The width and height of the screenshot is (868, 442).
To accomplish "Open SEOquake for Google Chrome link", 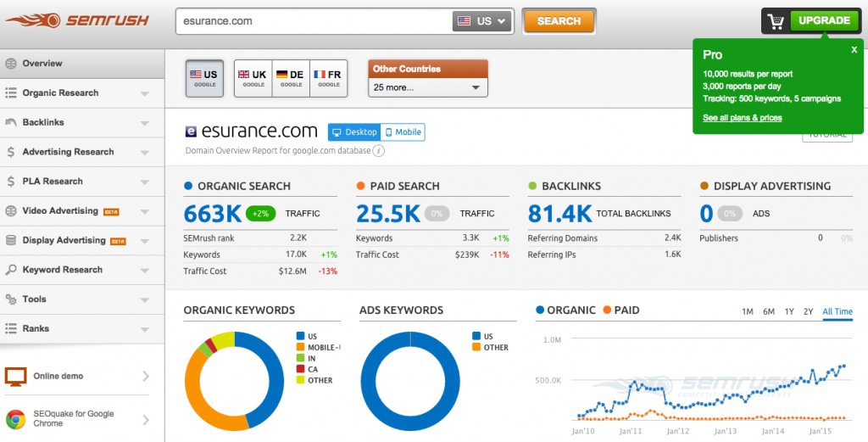I will [x=76, y=419].
